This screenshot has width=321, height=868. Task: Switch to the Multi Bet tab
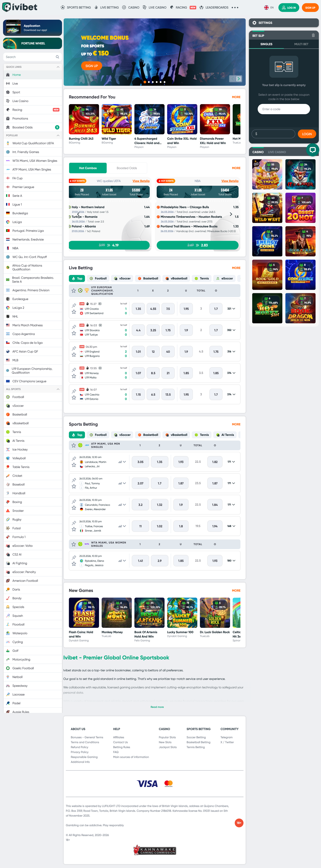(x=301, y=44)
